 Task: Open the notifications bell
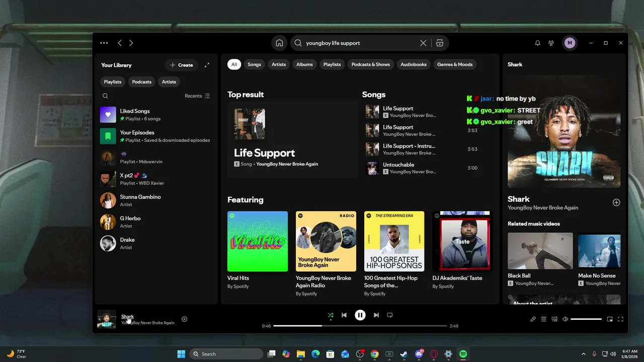point(537,43)
